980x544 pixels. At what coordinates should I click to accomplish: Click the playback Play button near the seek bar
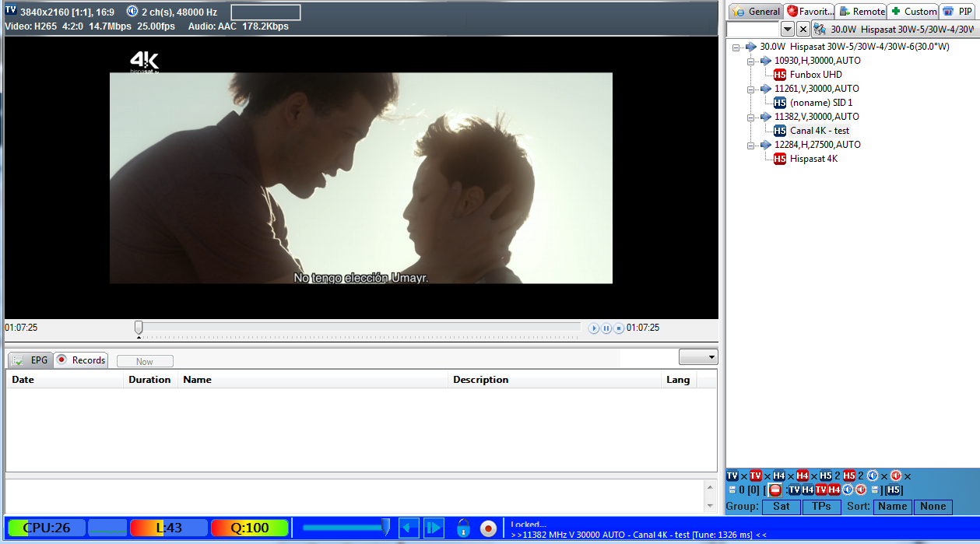pyautogui.click(x=594, y=328)
